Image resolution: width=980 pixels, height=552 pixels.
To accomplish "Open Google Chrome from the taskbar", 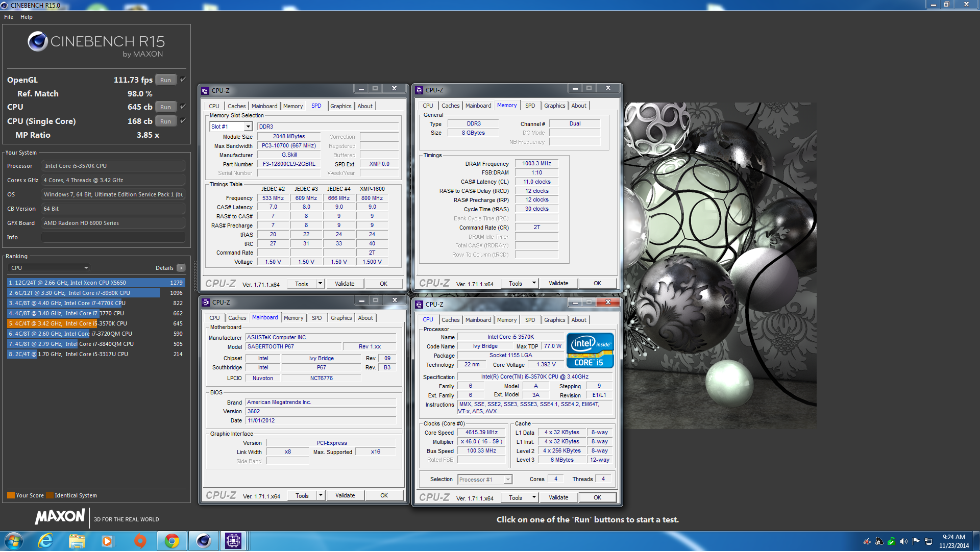I will tap(172, 541).
